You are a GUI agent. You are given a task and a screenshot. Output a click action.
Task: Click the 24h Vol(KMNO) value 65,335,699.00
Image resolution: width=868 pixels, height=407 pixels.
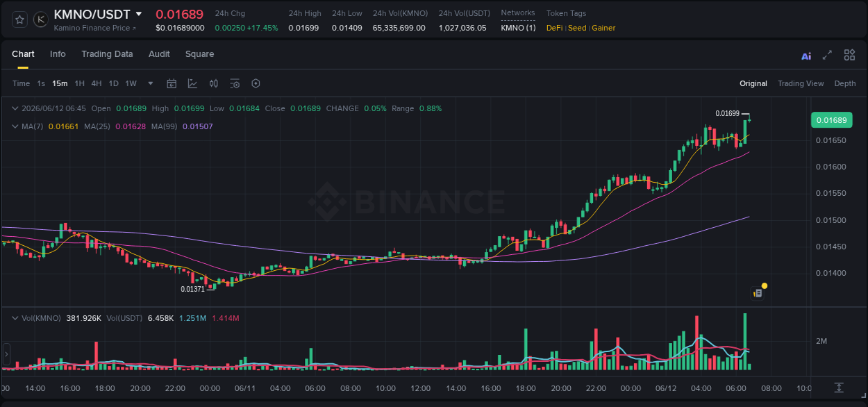coord(399,28)
